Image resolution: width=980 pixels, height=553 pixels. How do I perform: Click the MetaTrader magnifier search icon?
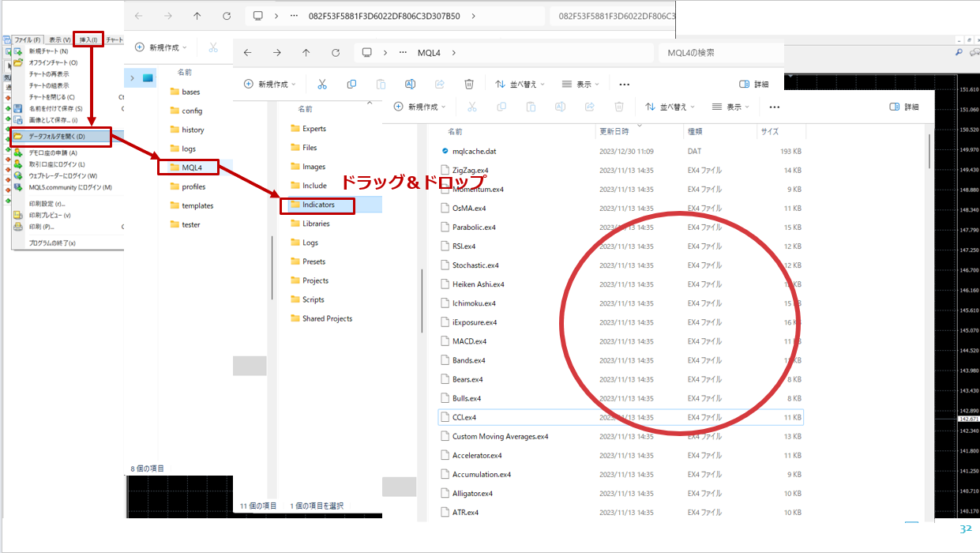pos(959,52)
